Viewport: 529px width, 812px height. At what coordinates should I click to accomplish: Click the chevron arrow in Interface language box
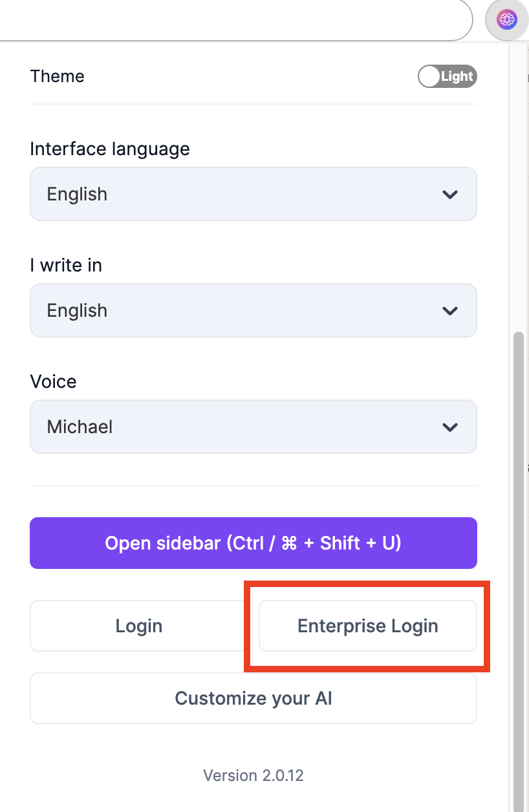[449, 194]
